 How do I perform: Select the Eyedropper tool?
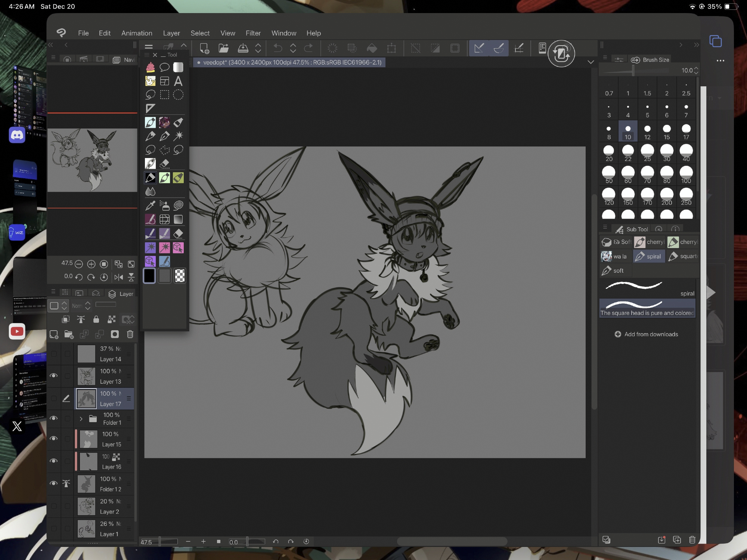[x=150, y=205]
